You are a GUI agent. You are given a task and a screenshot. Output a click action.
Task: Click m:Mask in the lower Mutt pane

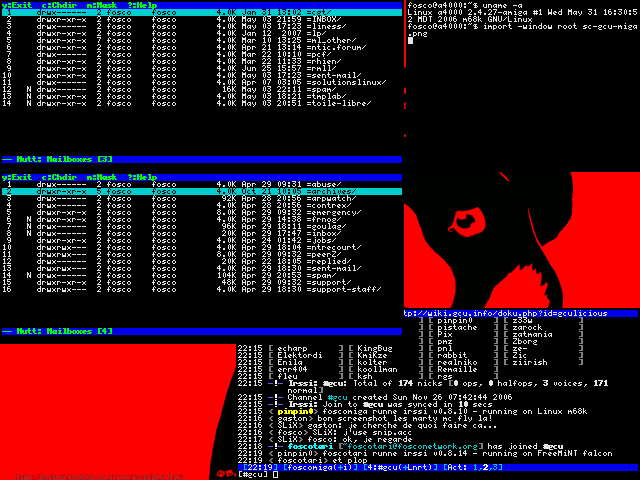[101, 177]
